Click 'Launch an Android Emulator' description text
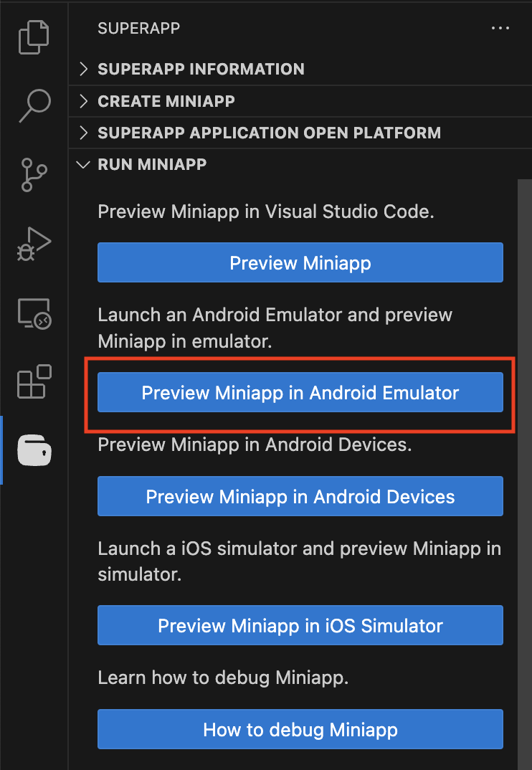Image resolution: width=532 pixels, height=770 pixels. pos(275,328)
